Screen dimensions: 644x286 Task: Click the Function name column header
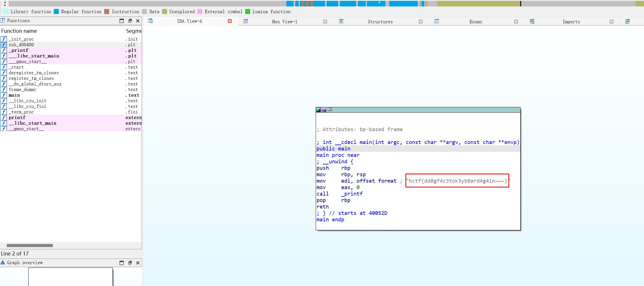19,31
